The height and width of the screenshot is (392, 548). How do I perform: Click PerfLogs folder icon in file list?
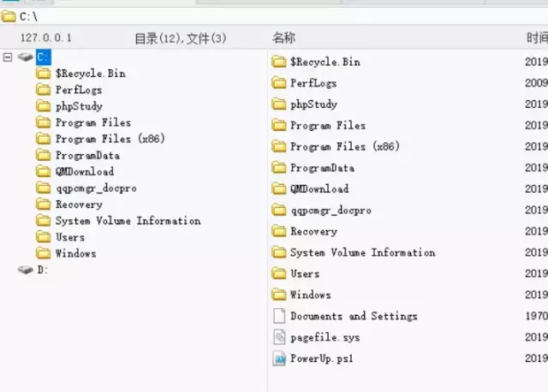coord(279,83)
